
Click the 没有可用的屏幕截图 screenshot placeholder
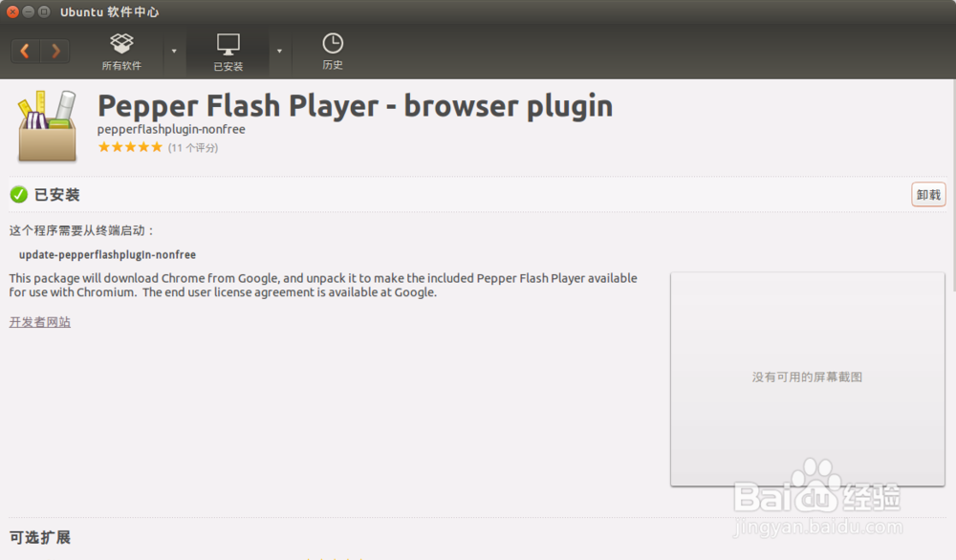(x=807, y=378)
